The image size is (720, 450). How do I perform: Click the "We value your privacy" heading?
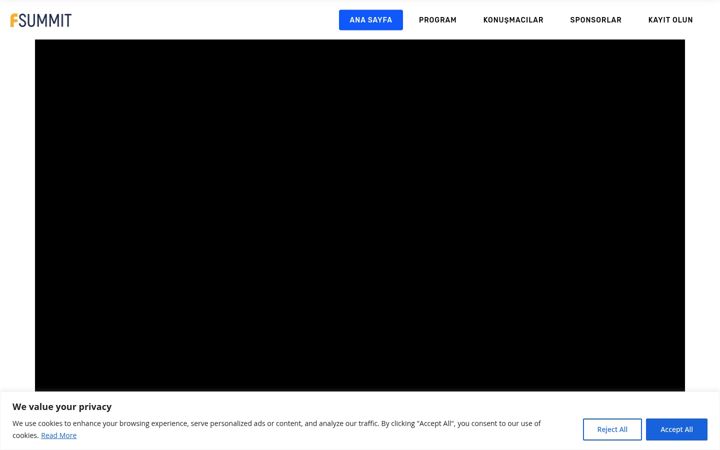[62, 407]
